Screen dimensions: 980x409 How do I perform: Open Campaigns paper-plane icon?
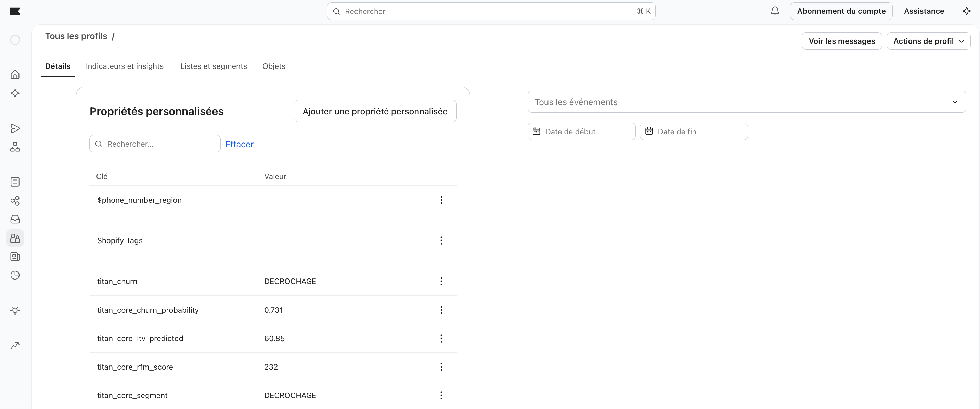point(15,128)
